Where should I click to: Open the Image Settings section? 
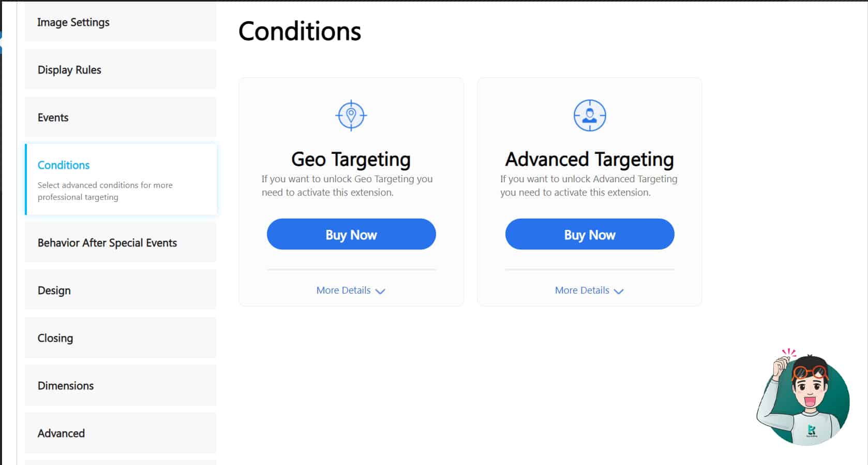pos(121,22)
